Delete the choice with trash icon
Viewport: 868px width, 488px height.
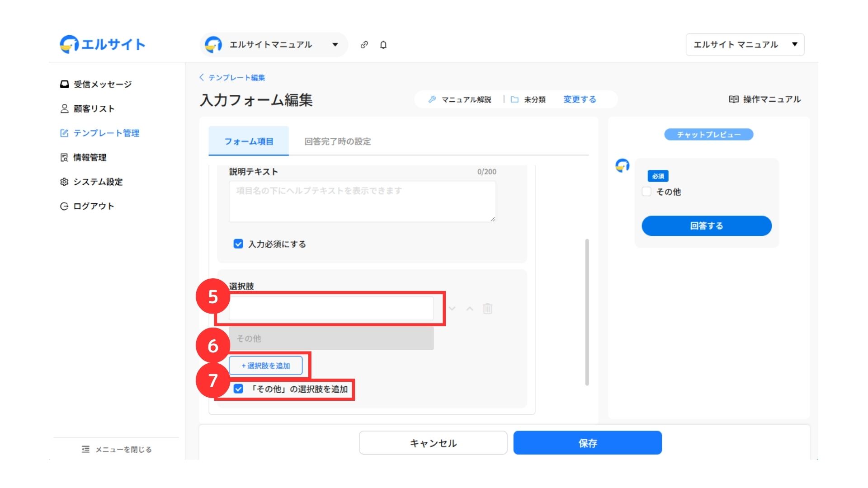(x=487, y=309)
